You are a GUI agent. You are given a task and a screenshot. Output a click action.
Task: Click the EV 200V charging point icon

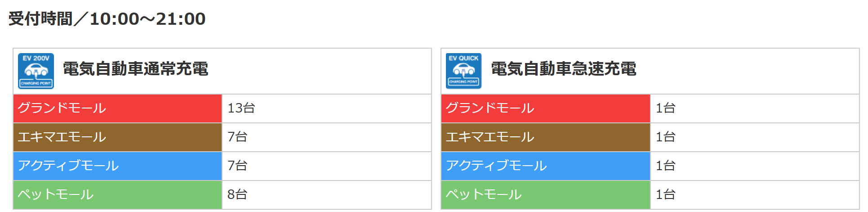coord(36,71)
